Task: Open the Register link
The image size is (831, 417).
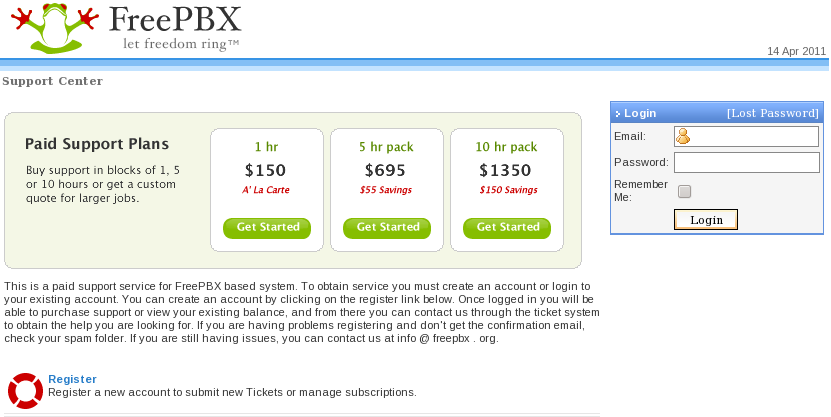Action: coord(72,379)
